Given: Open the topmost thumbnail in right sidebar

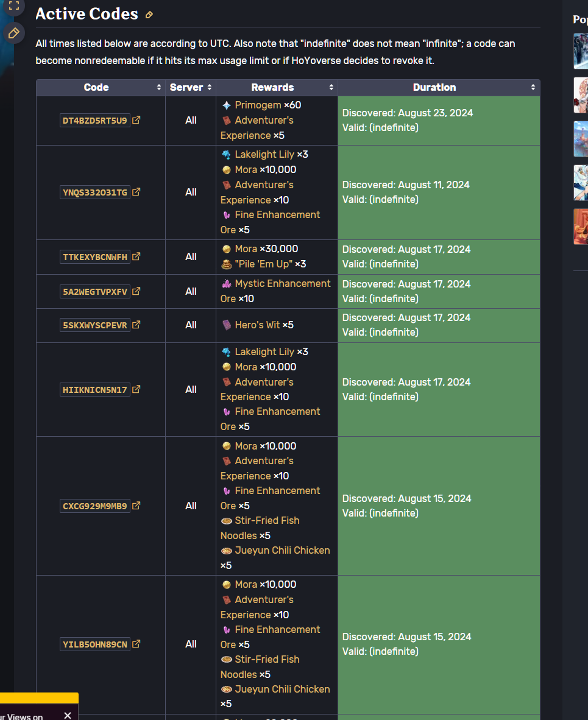Looking at the screenshot, I should pos(581,51).
